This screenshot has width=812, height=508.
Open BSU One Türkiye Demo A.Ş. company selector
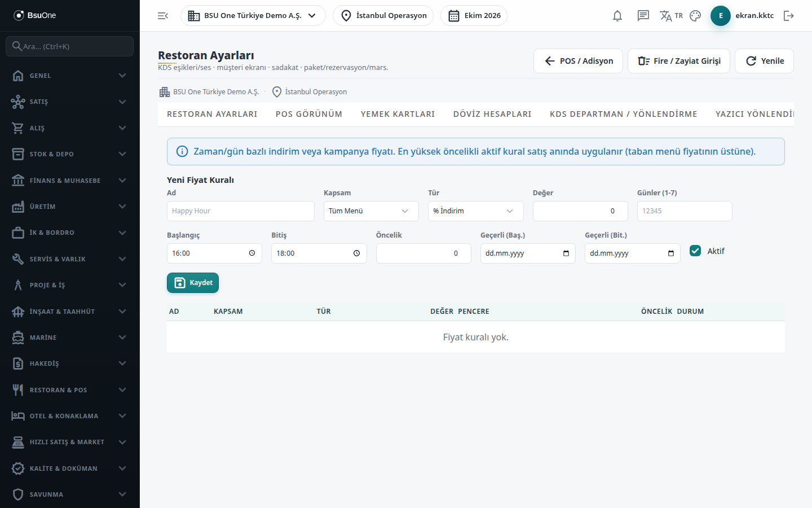[x=253, y=16]
